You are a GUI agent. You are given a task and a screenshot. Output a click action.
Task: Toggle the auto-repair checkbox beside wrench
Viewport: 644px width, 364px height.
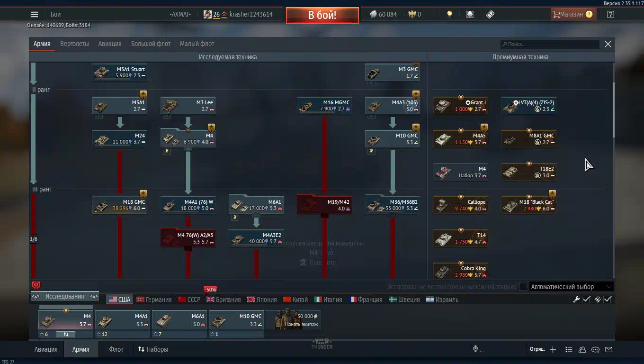[x=586, y=299]
